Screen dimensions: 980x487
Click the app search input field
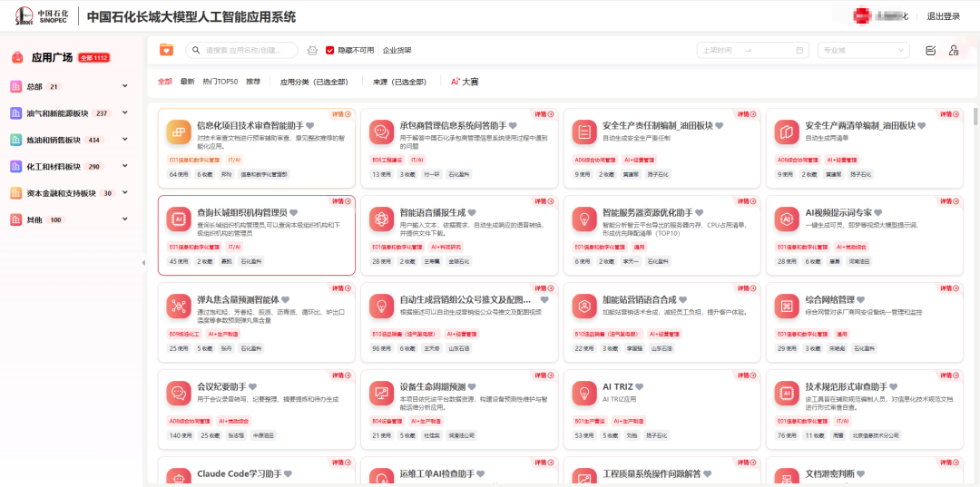click(x=242, y=50)
